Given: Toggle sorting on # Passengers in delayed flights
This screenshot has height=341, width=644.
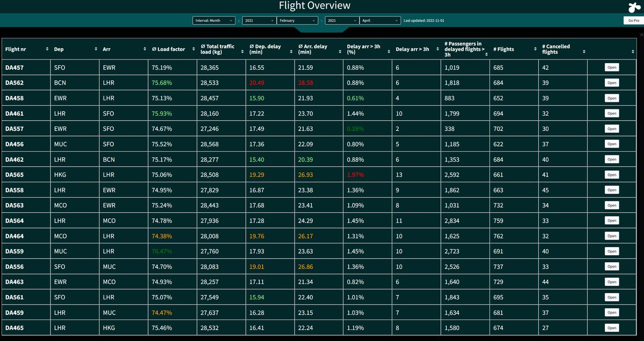Looking at the screenshot, I should 485,49.
